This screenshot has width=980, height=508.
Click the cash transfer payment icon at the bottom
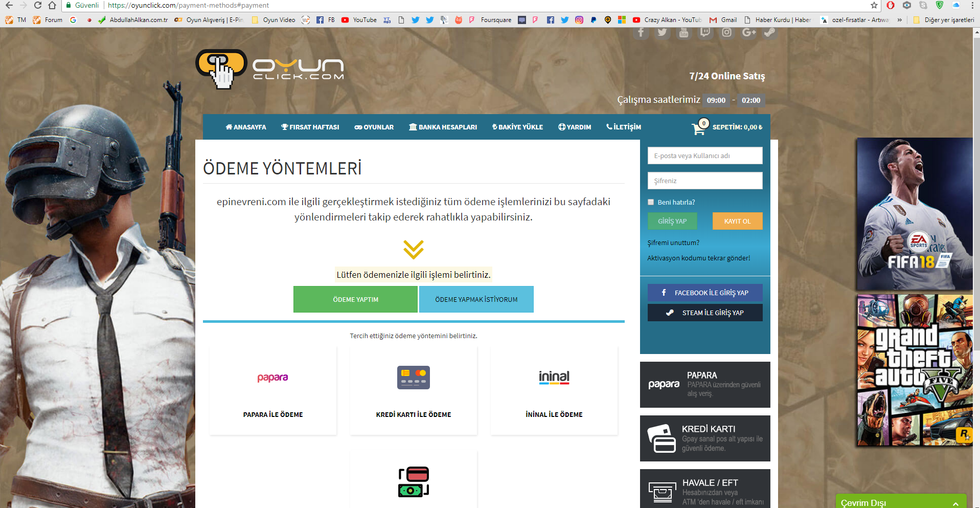414,481
